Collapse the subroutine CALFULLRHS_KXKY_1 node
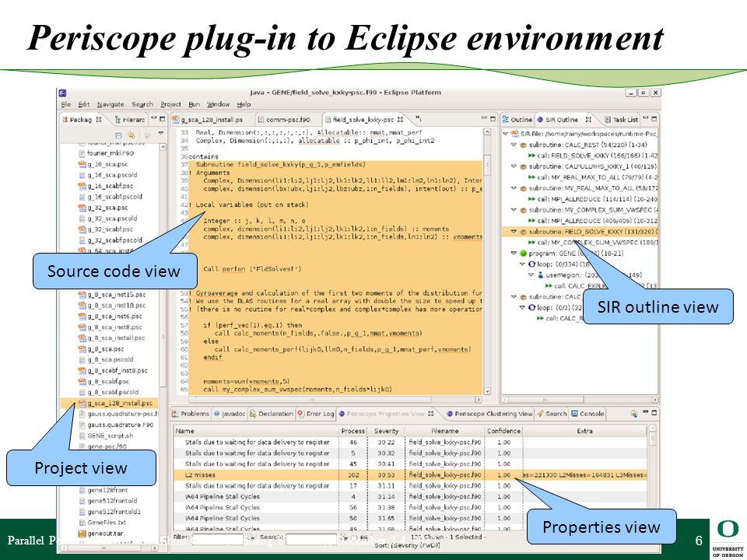This screenshot has width=747, height=560. point(514,166)
